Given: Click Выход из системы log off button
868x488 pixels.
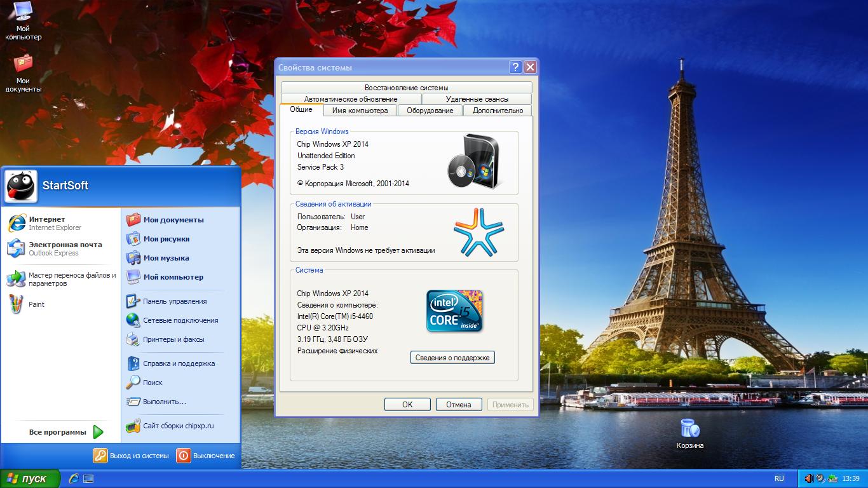Looking at the screenshot, I should click(132, 456).
